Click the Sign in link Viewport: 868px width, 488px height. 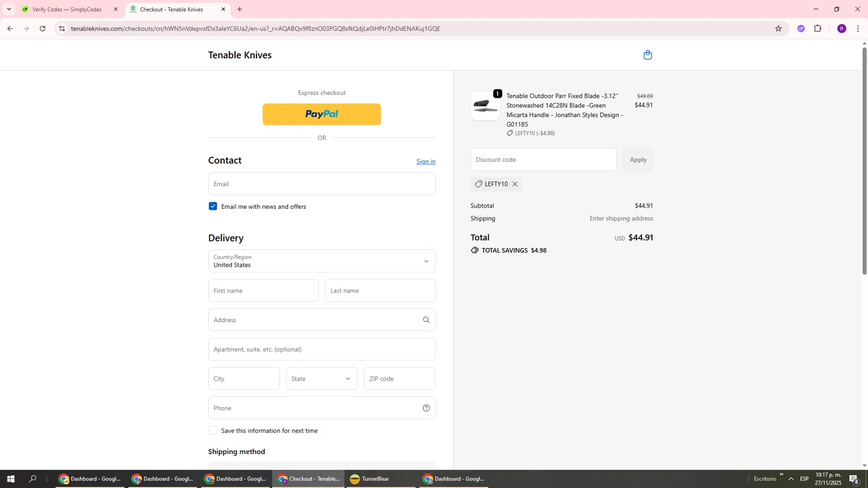[426, 161]
